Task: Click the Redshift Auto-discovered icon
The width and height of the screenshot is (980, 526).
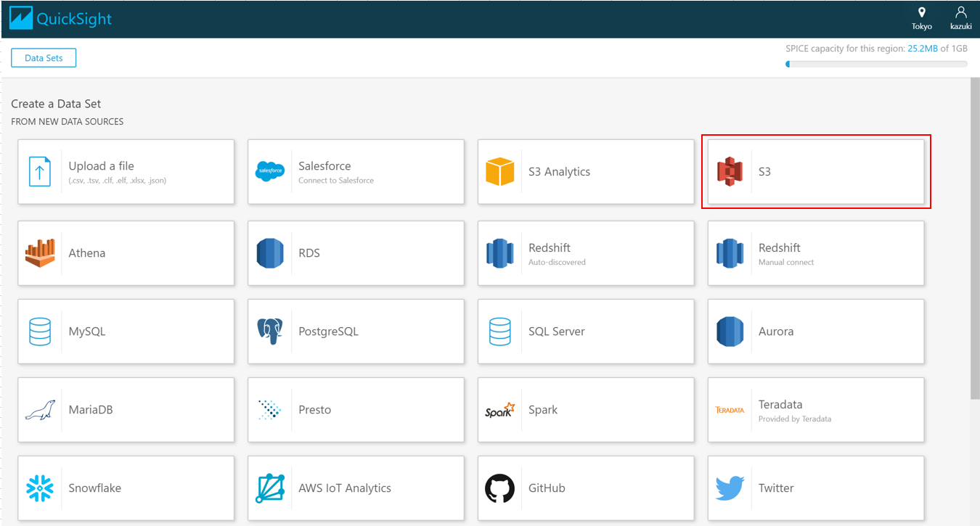Action: pyautogui.click(x=500, y=253)
